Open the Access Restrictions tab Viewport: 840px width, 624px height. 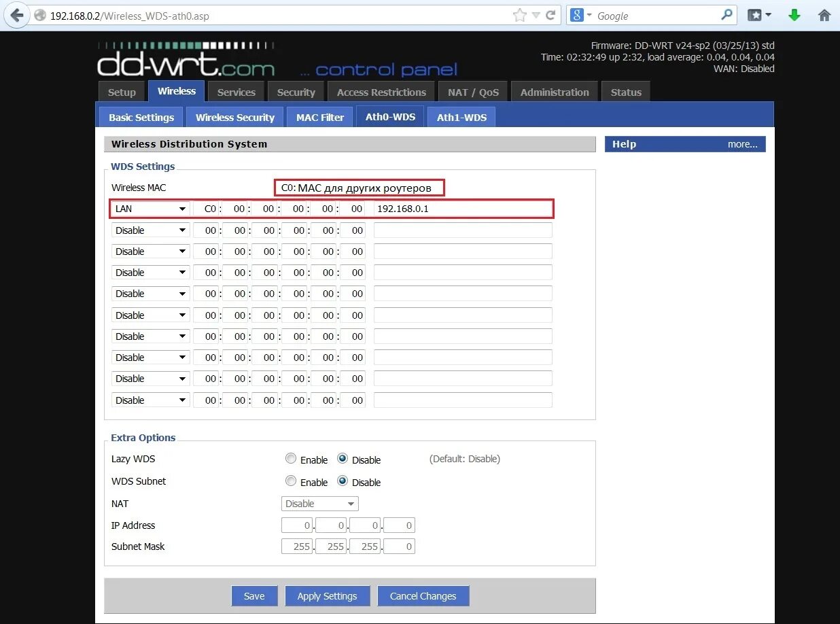click(x=381, y=92)
